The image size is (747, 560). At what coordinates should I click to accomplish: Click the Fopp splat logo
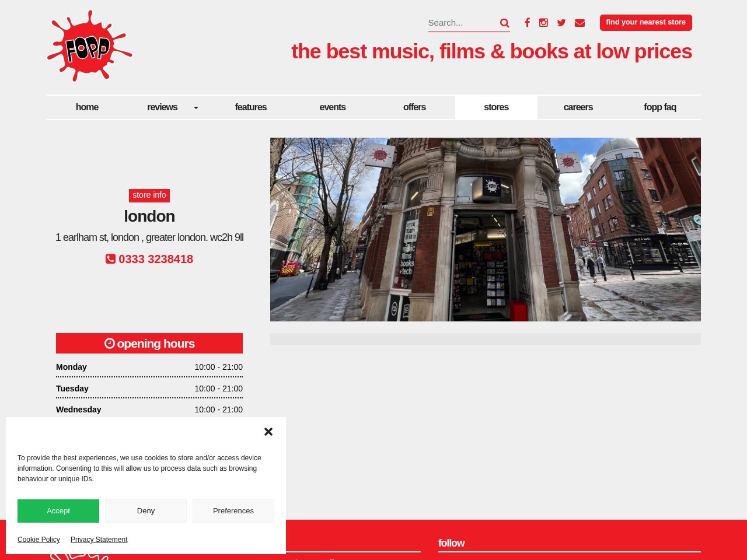coord(89,45)
